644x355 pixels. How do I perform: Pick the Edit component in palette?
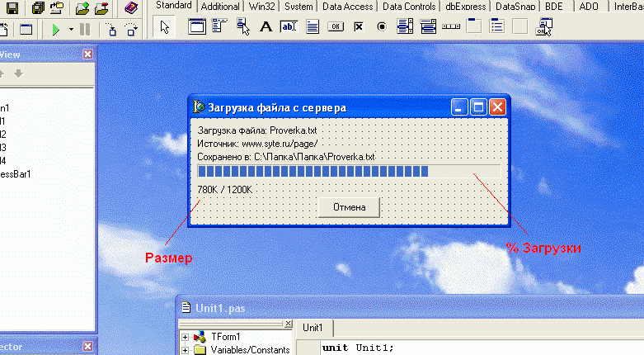point(289,27)
